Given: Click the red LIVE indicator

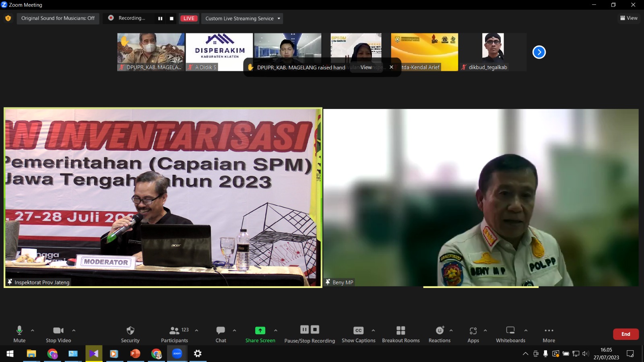Looking at the screenshot, I should click(189, 19).
